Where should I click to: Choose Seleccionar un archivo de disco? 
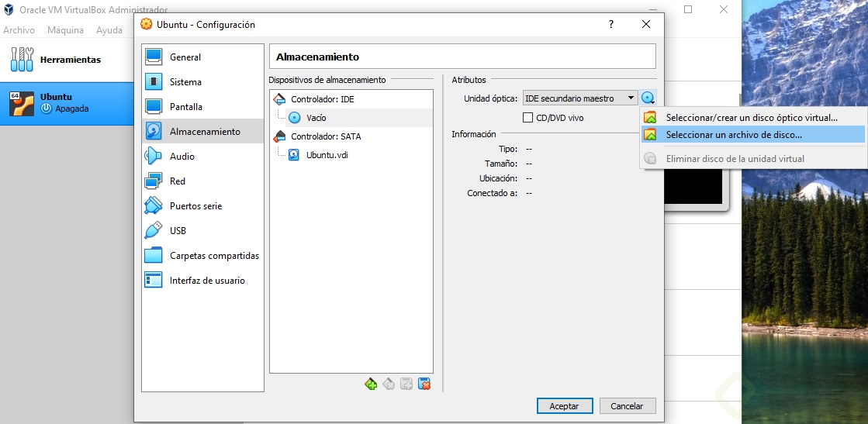tap(753, 134)
